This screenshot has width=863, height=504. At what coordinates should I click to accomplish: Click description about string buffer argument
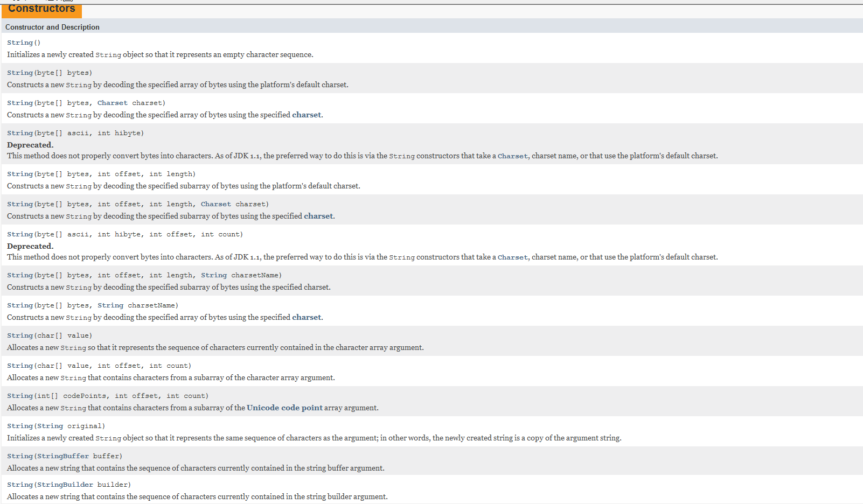(x=196, y=468)
